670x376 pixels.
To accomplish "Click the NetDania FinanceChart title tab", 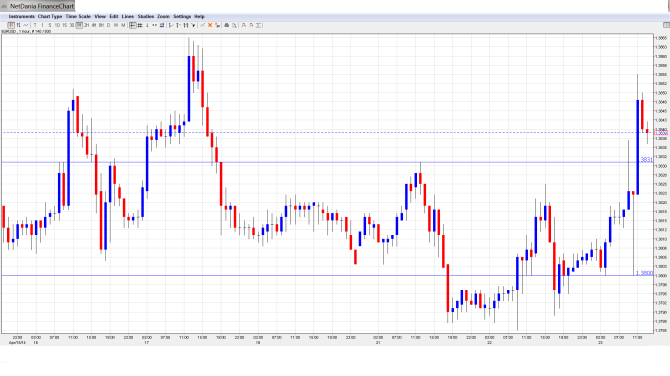I will pos(38,6).
